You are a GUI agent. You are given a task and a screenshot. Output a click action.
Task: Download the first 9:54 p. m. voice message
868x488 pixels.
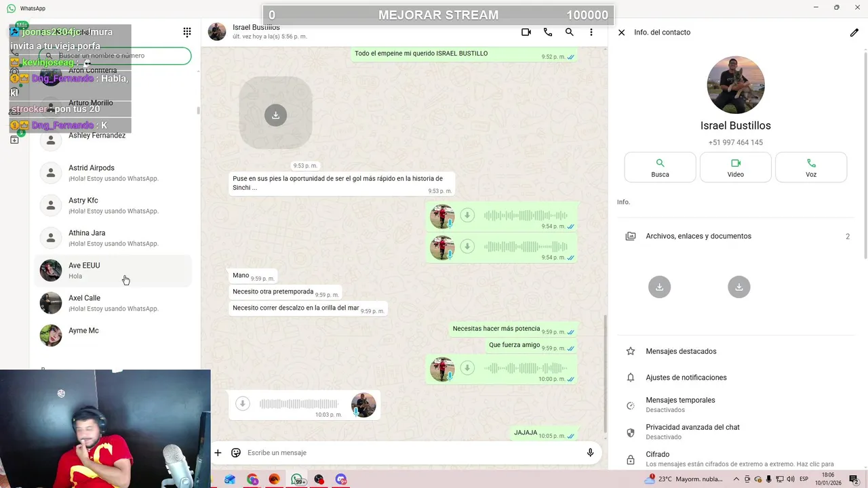click(x=467, y=216)
